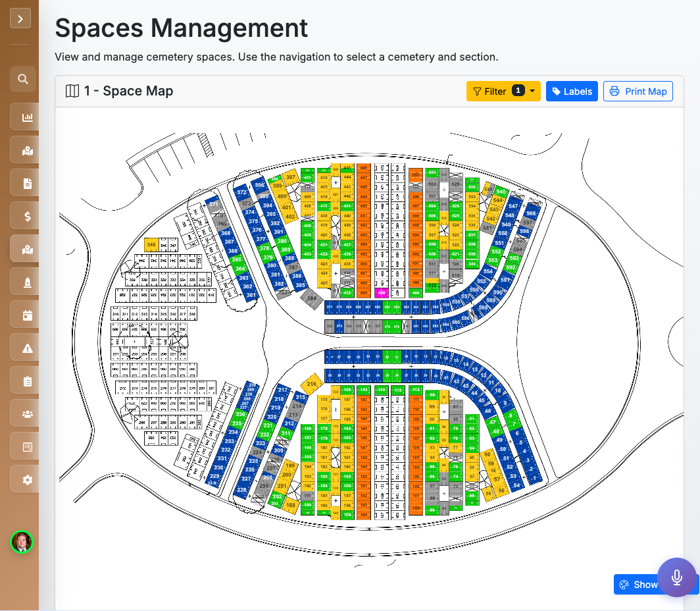Open the search panel in the sidebar
Screen dimensions: 700x611
coord(23,78)
